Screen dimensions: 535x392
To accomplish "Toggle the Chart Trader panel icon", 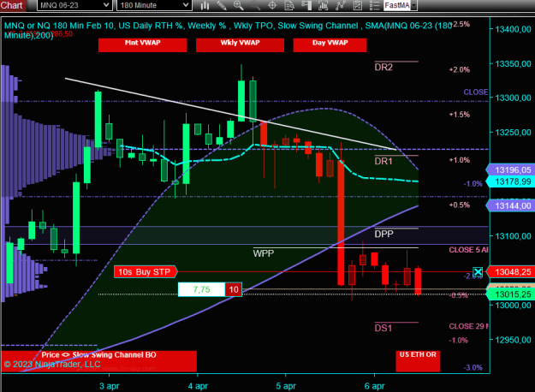I will pos(306,5).
